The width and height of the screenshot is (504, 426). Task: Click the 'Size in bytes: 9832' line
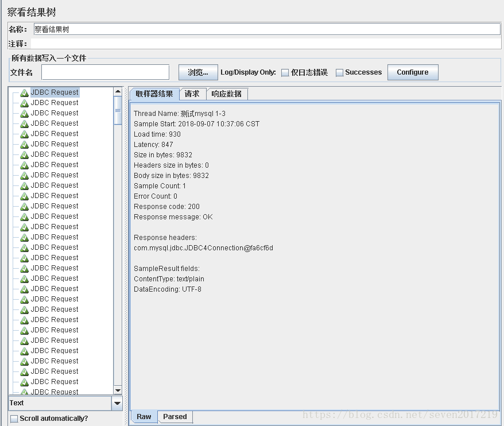(x=163, y=155)
